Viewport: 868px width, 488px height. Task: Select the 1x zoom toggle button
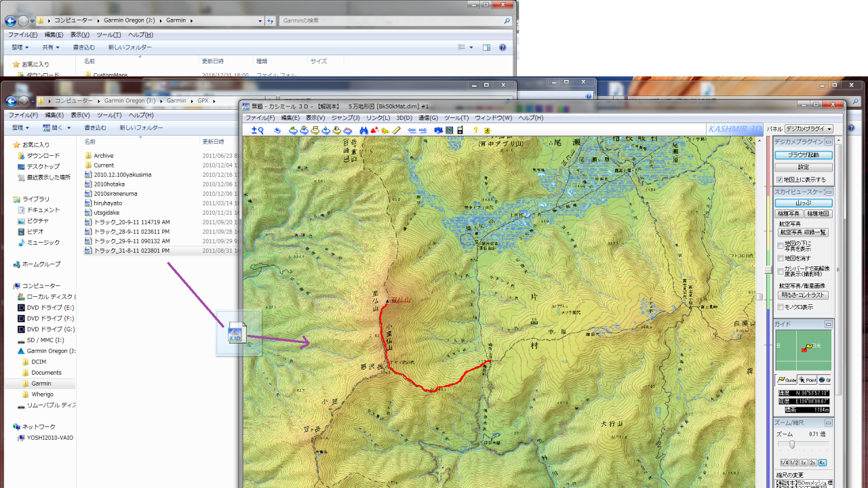pos(804,462)
